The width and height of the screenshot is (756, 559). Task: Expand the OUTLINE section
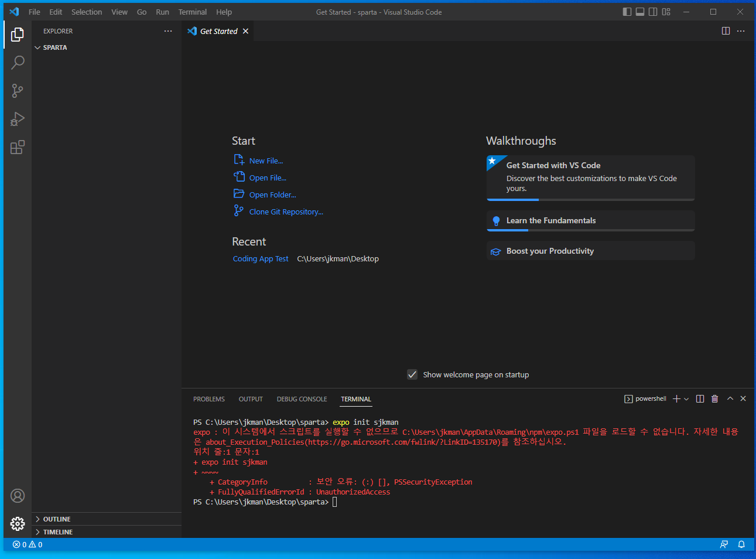pos(107,519)
